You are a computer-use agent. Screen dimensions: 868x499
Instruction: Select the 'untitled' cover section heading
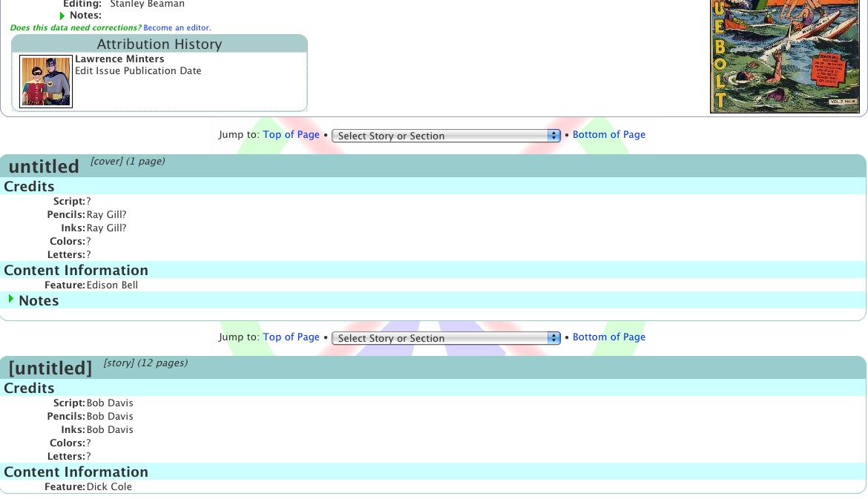click(44, 167)
